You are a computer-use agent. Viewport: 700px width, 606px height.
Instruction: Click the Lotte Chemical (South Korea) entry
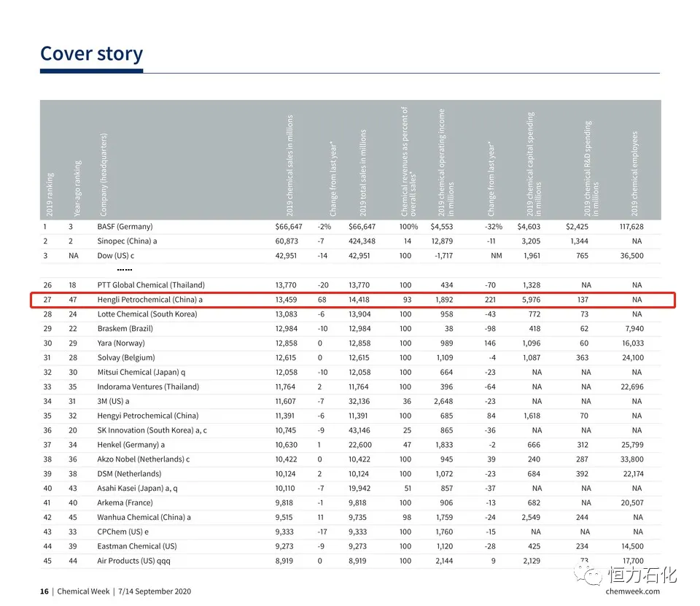[147, 314]
